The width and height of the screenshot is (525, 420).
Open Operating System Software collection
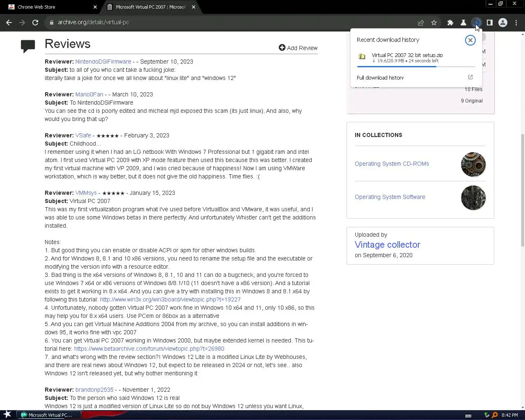[390, 197]
